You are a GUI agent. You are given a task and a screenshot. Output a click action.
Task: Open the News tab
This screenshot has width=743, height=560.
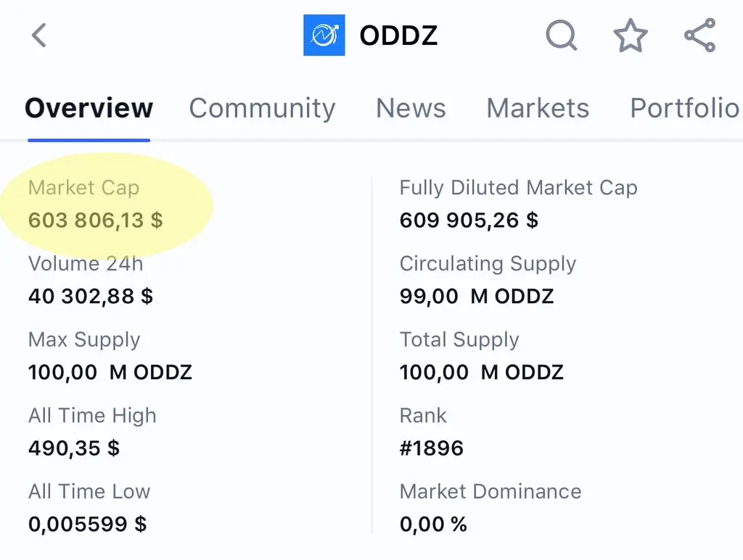pos(411,108)
